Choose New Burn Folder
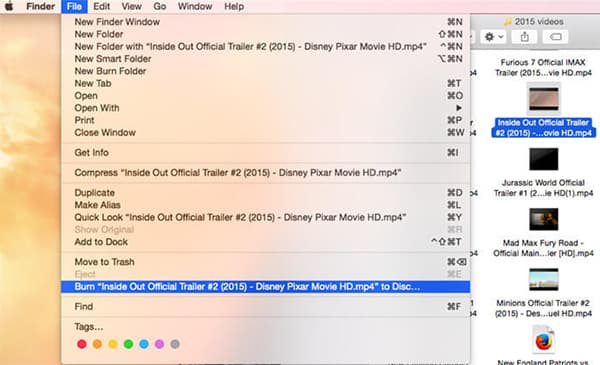This screenshot has height=365, width=600. [266, 71]
